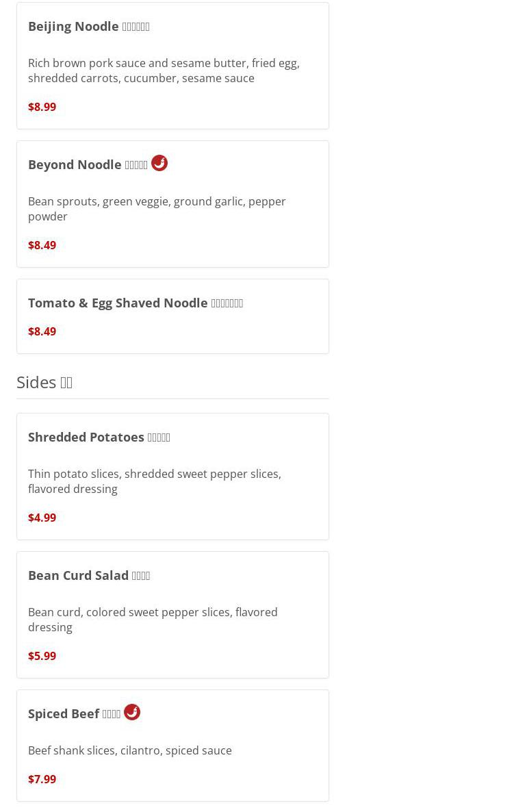Image resolution: width=527 pixels, height=812 pixels.
Task: Select the Beyond Noodle item title
Action: point(88,165)
